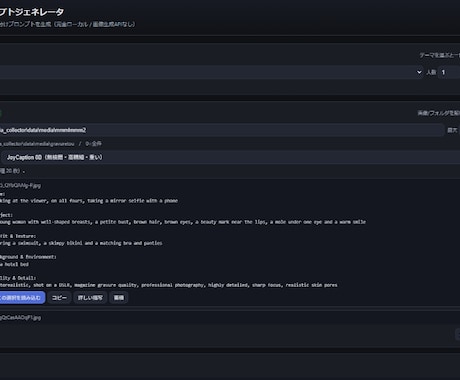
Task: Click the 詳しい描写 button
Action: [90, 298]
